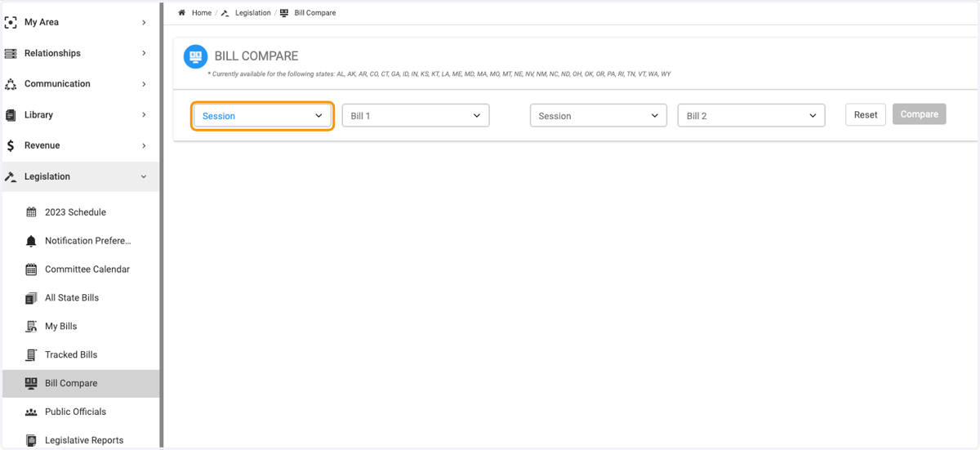This screenshot has height=450, width=980.
Task: Click the Notification Preferences bell icon
Action: (31, 241)
